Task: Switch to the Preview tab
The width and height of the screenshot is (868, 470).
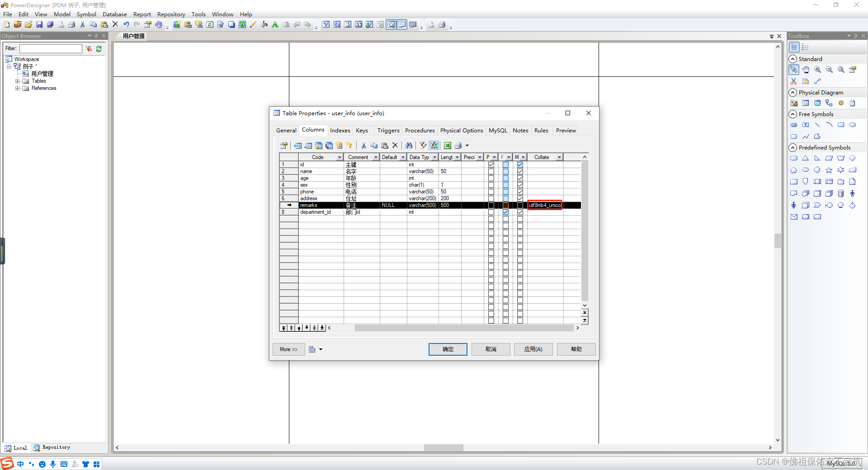Action: pyautogui.click(x=566, y=131)
